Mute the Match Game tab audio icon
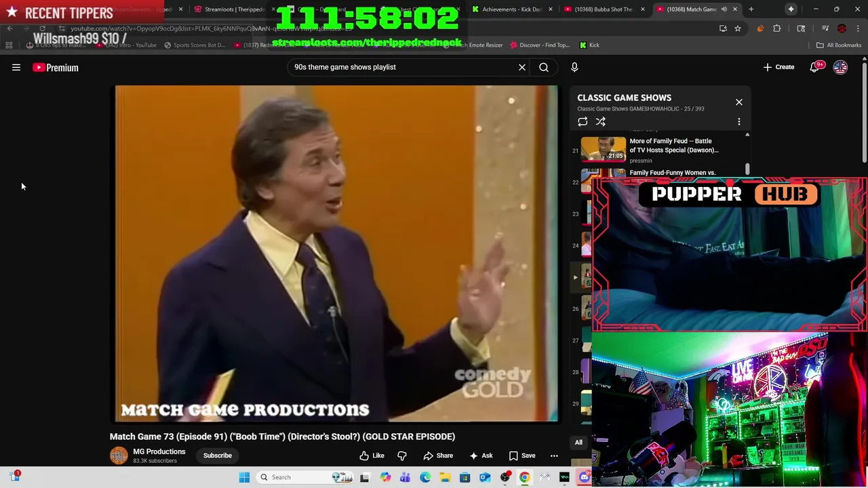This screenshot has width=868, height=488. 724,9
